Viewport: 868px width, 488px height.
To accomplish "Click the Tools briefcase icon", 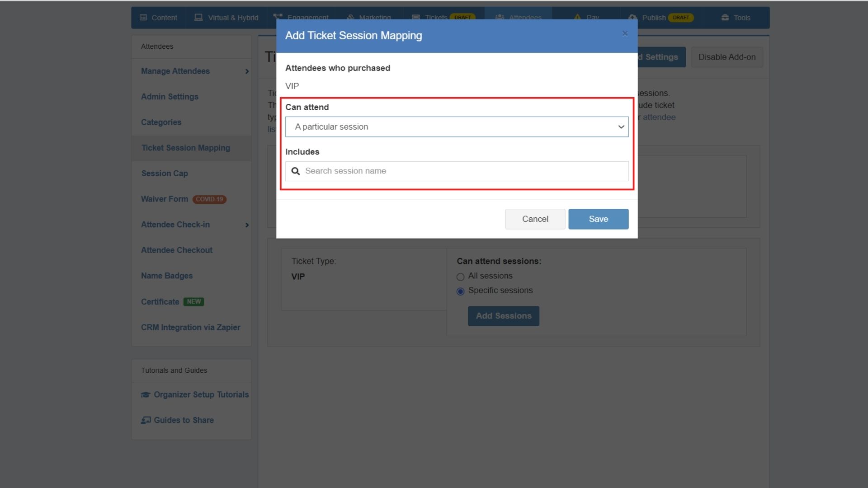I will [x=725, y=18].
